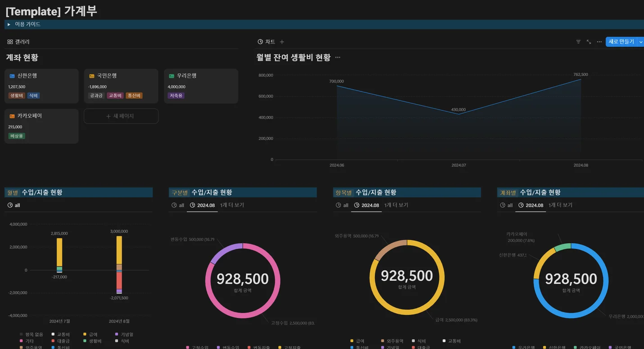
Task: Select the 2024.08 tab under 항목별 수입/지출 현황
Action: pos(367,205)
